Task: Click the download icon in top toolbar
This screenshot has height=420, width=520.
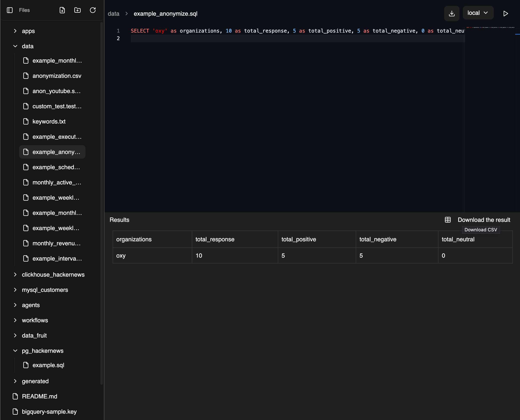Action: click(x=451, y=14)
